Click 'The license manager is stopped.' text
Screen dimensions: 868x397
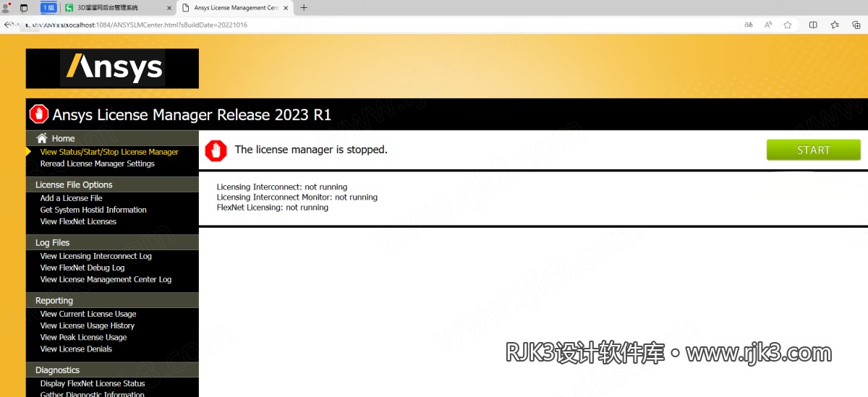(x=311, y=150)
